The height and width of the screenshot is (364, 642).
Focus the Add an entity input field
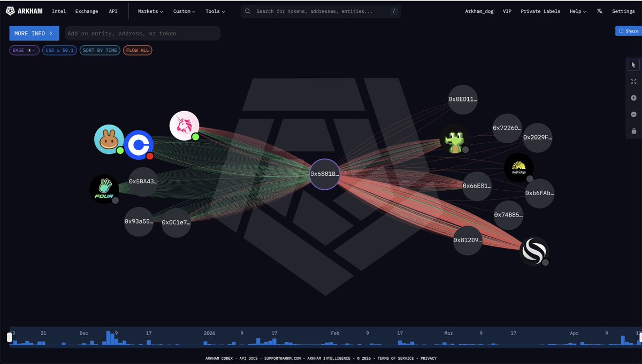click(142, 33)
